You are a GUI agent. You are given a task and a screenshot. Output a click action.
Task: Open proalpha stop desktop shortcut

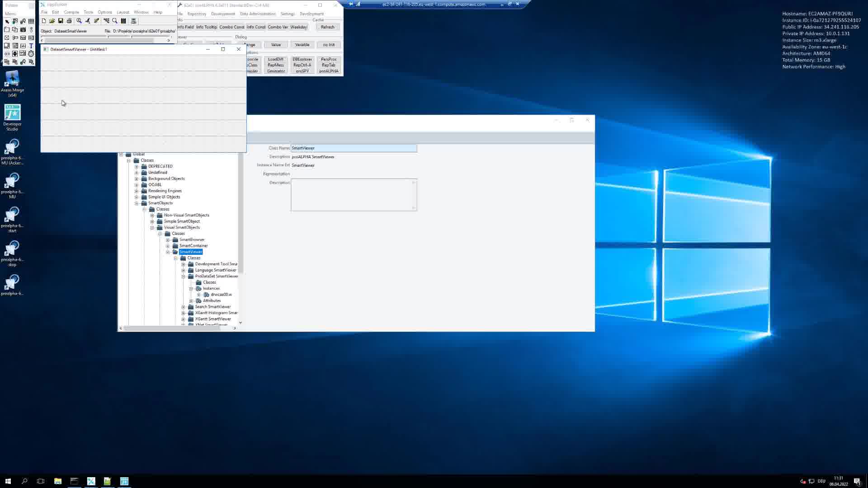coord(12,253)
